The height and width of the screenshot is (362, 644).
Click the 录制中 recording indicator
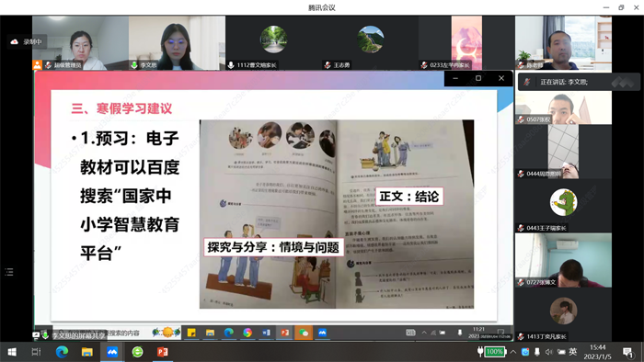pyautogui.click(x=27, y=42)
